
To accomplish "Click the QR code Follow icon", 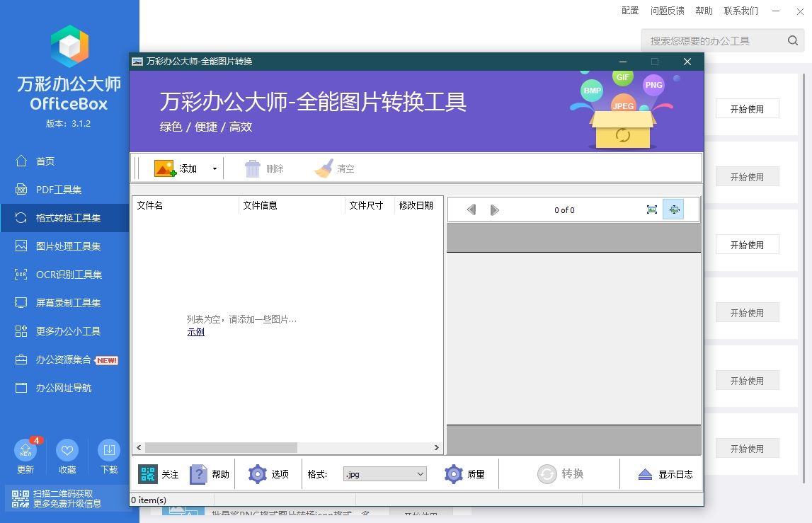I will 148,474.
